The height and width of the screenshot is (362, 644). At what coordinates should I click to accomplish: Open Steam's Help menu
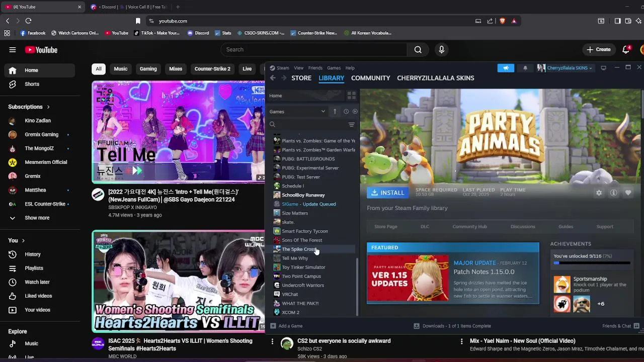(x=350, y=68)
